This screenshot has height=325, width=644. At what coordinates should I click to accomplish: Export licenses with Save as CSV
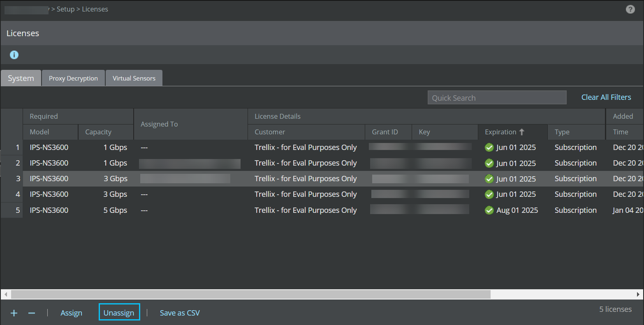pyautogui.click(x=180, y=313)
